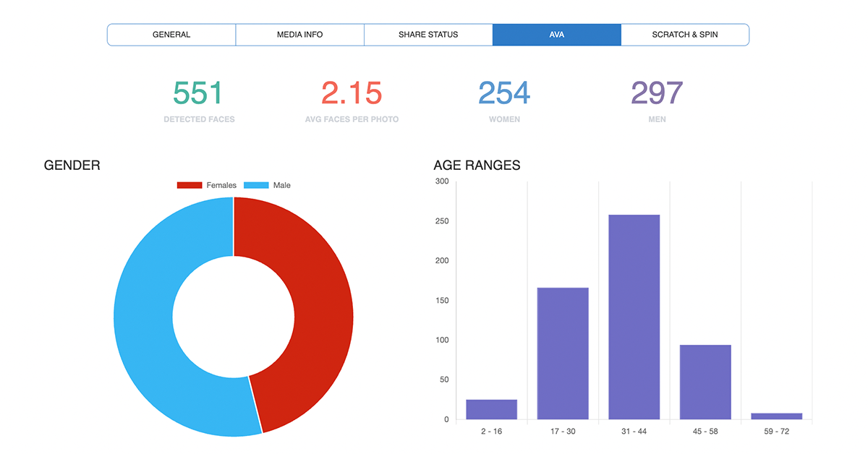868x454 pixels.
Task: Click the 254 women count
Action: 504,93
